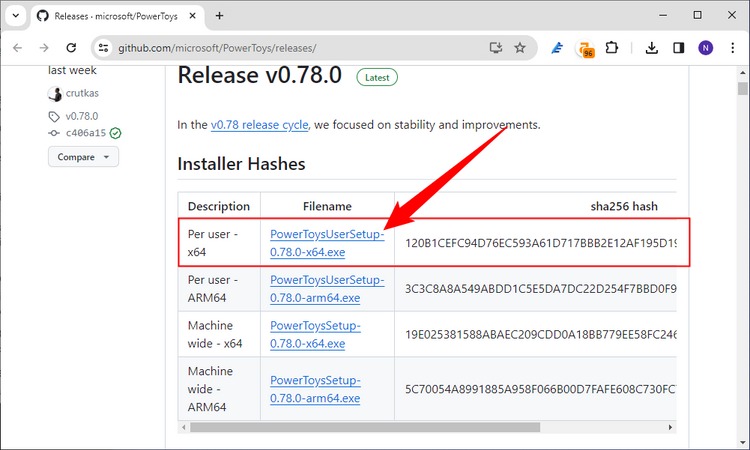Open the blue pen extension icon
The image size is (750, 450).
(557, 48)
